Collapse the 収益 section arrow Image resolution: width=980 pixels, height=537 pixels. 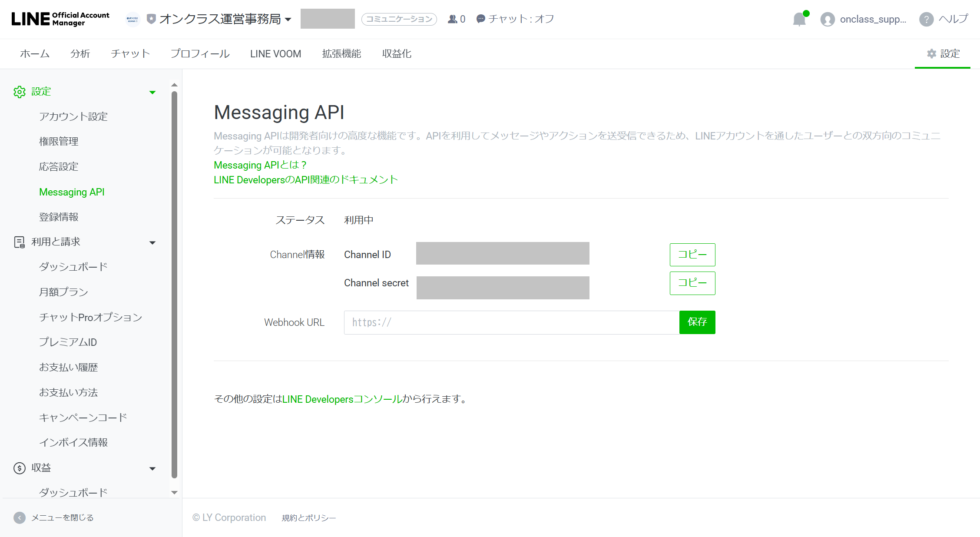click(152, 468)
